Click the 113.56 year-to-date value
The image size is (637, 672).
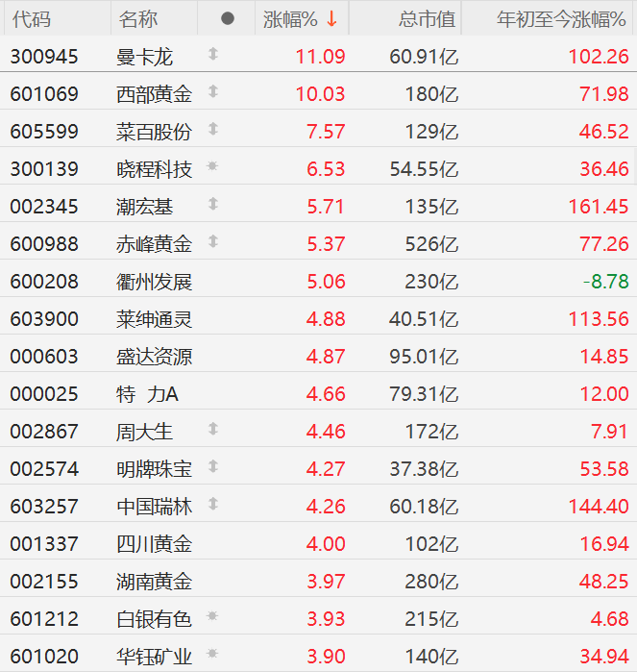(599, 319)
